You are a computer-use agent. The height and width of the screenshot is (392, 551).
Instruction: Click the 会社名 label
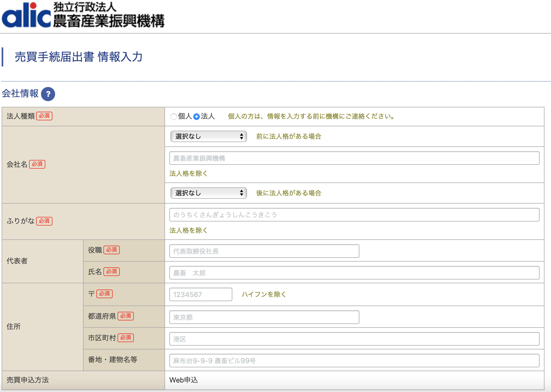point(17,164)
